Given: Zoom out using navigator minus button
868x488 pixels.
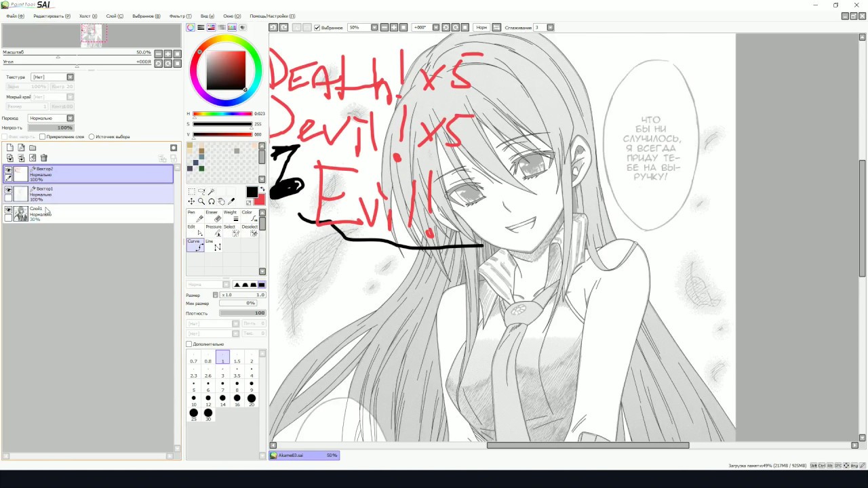Looking at the screenshot, I should tap(158, 54).
